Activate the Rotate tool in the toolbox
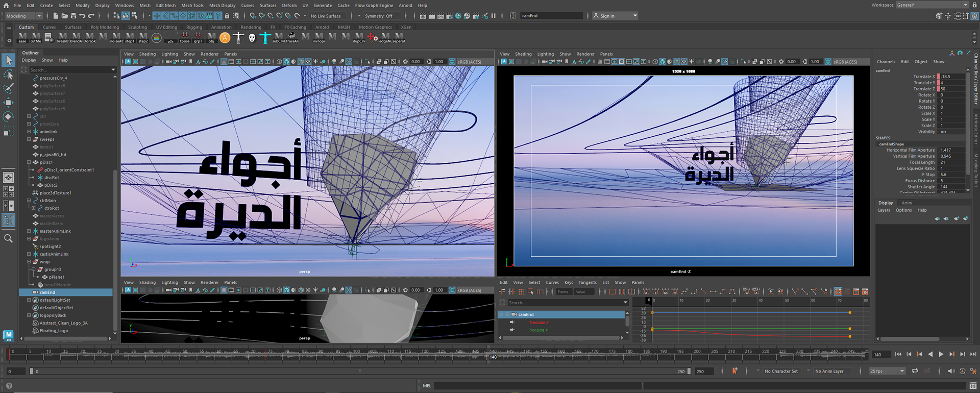This screenshot has width=980, height=393. point(8,117)
